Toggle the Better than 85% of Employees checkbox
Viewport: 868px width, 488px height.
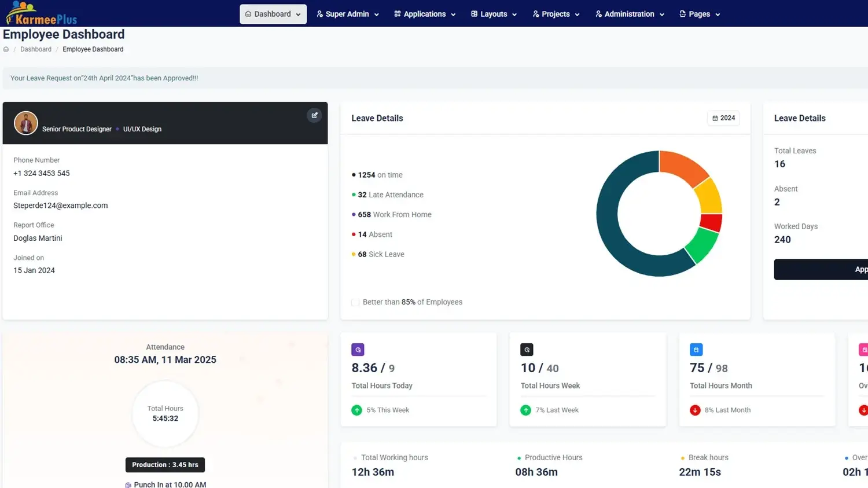point(355,302)
